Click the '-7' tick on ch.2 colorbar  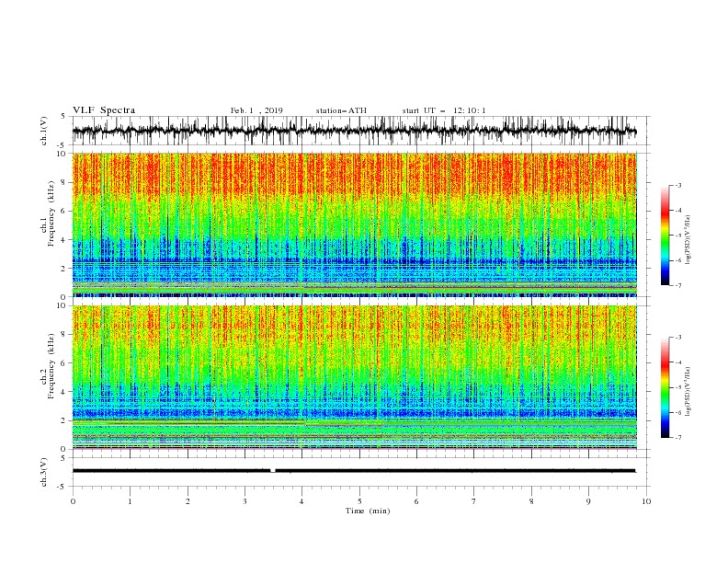coord(677,437)
